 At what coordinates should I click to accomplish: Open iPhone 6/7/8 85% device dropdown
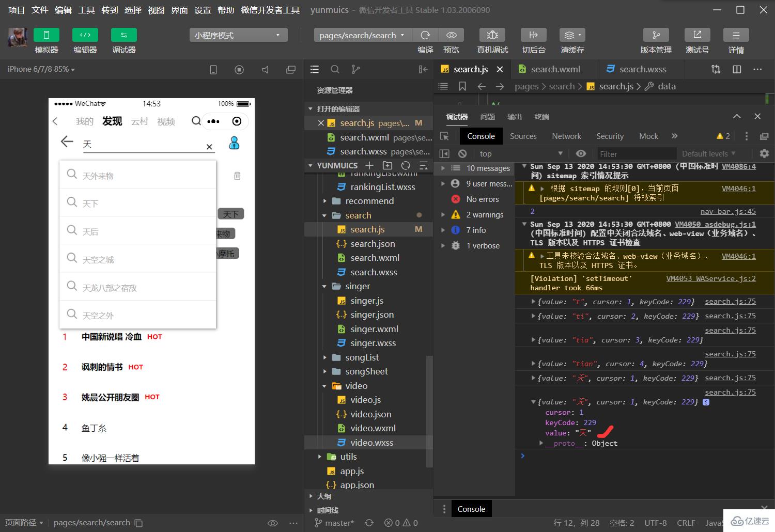coord(41,69)
